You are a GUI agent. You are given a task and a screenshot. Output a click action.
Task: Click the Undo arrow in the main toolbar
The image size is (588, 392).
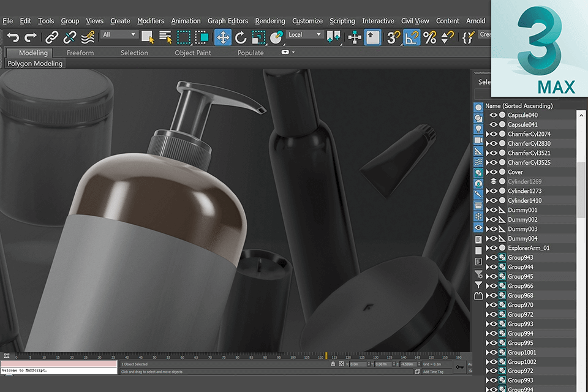(x=12, y=38)
